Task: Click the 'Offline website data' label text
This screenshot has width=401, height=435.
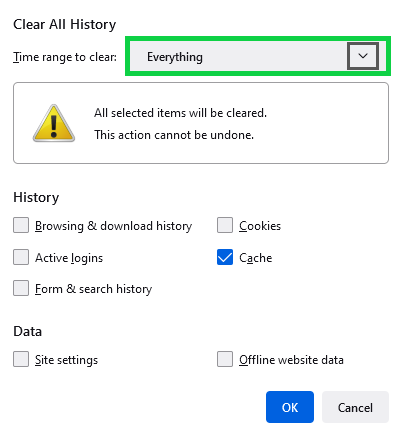Action: pyautogui.click(x=291, y=360)
